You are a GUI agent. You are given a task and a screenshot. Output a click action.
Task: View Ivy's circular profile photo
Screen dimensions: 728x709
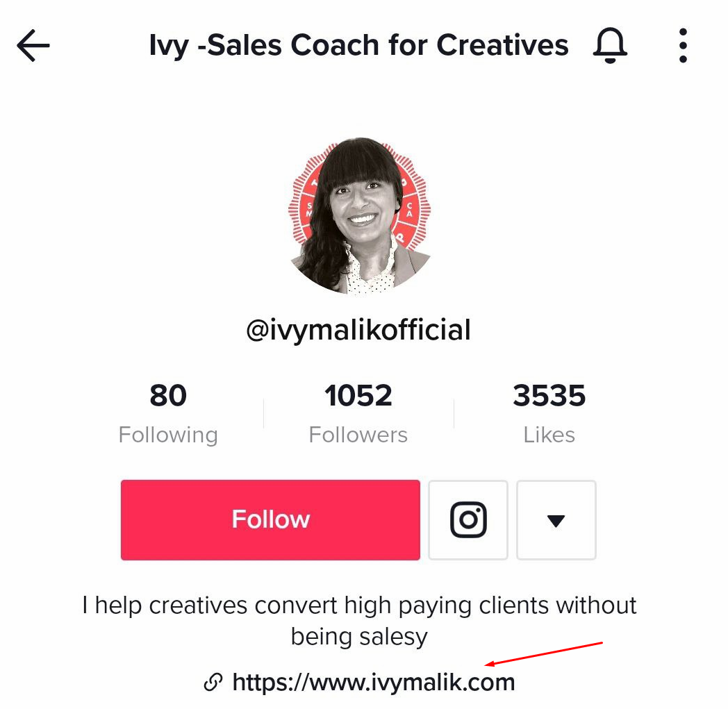pyautogui.click(x=359, y=216)
